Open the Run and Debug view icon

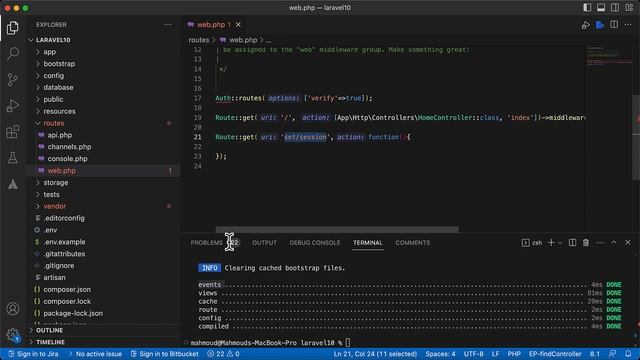(13, 106)
